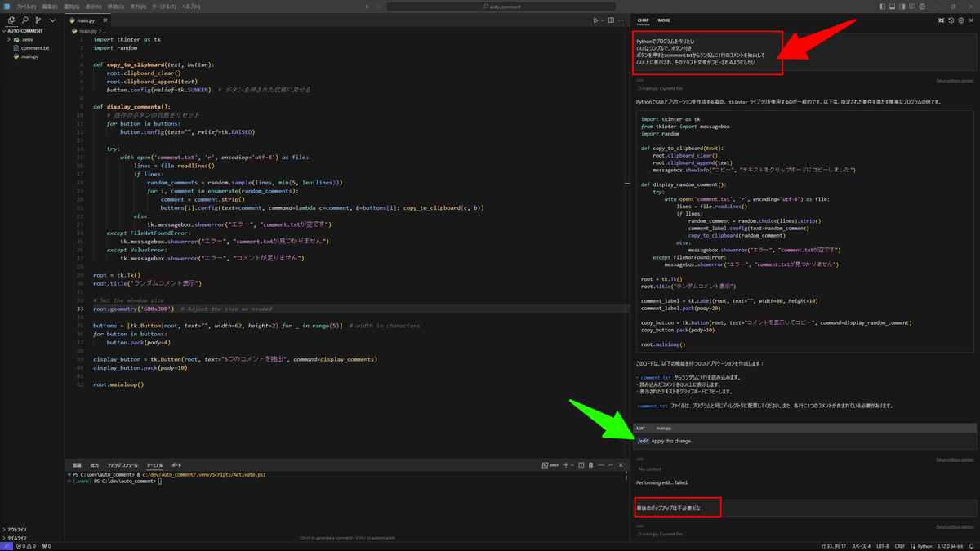Expand chat pane to full view
980x551 pixels.
942,20
